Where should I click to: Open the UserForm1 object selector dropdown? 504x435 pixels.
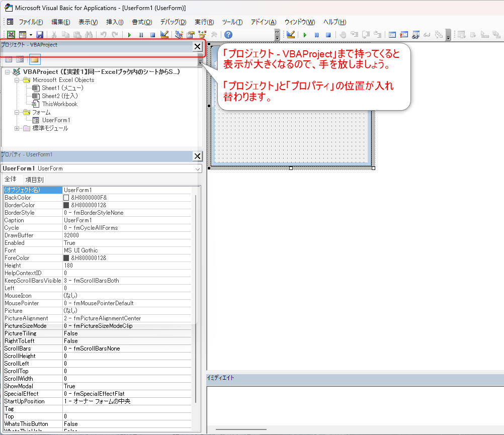click(197, 168)
